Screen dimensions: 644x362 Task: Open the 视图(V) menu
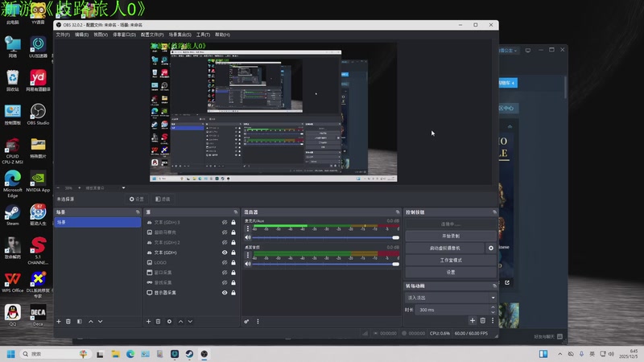coord(101,35)
